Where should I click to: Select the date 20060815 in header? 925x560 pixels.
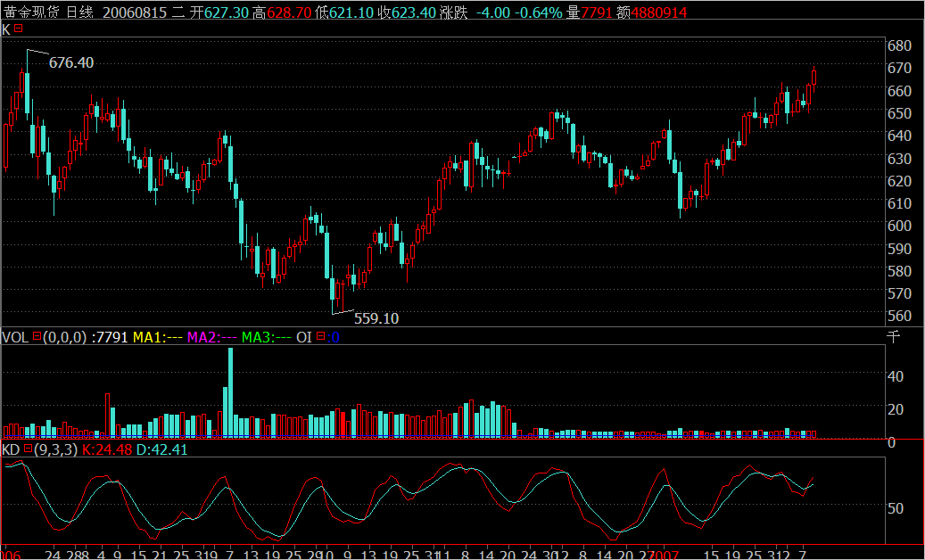(135, 12)
